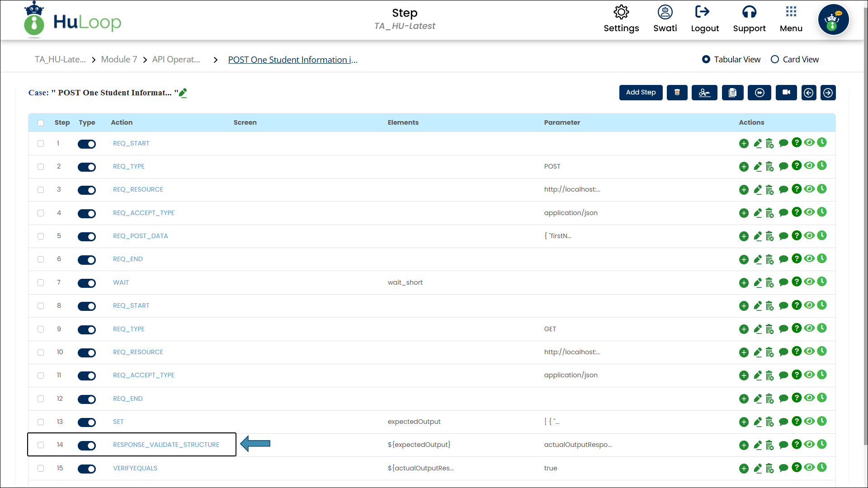This screenshot has width=868, height=488.
Task: Click the trash icon in top toolbar
Action: point(677,93)
